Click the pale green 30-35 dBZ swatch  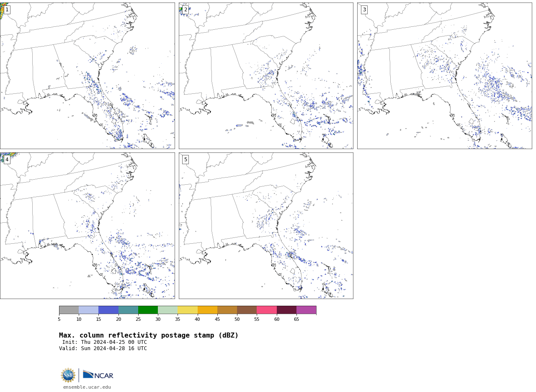pyautogui.click(x=167, y=310)
